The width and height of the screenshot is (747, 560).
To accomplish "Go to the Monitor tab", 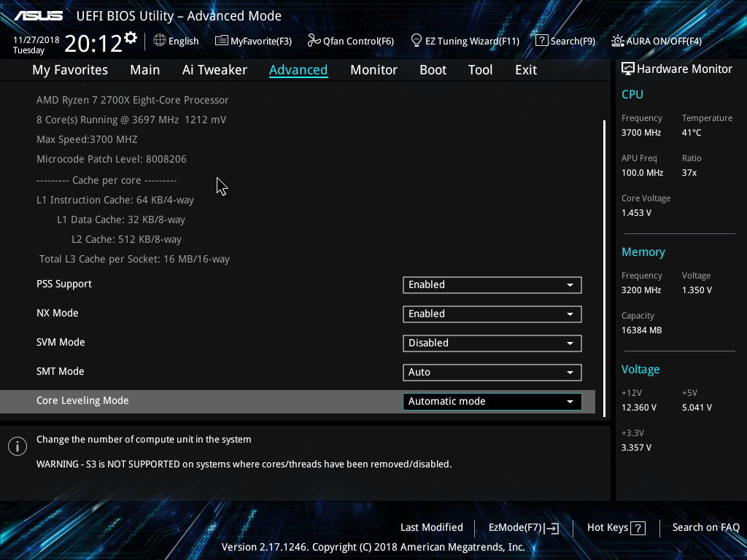I will pos(373,70).
